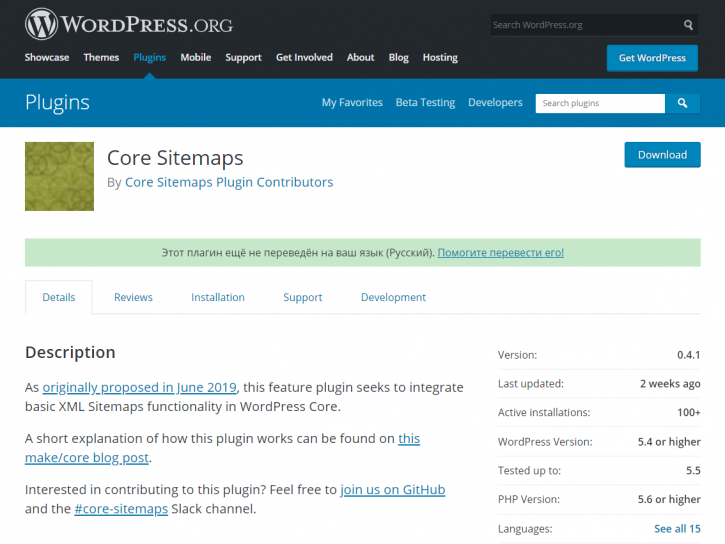Click '5.4 or higher' WordPress version value
Image resolution: width=725 pixels, height=544 pixels.
coord(669,442)
